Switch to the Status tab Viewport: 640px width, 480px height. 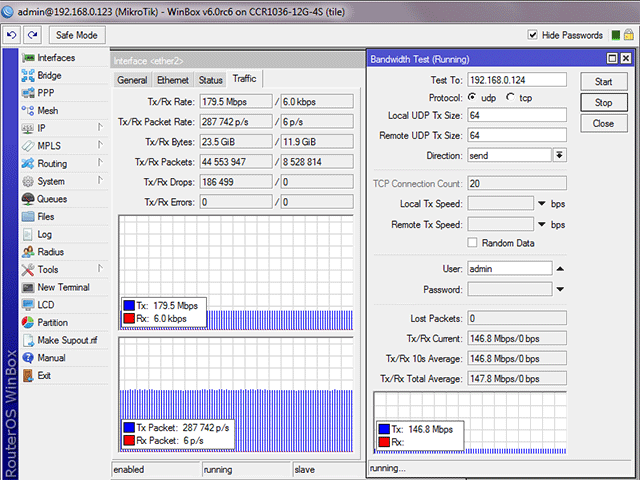[211, 80]
